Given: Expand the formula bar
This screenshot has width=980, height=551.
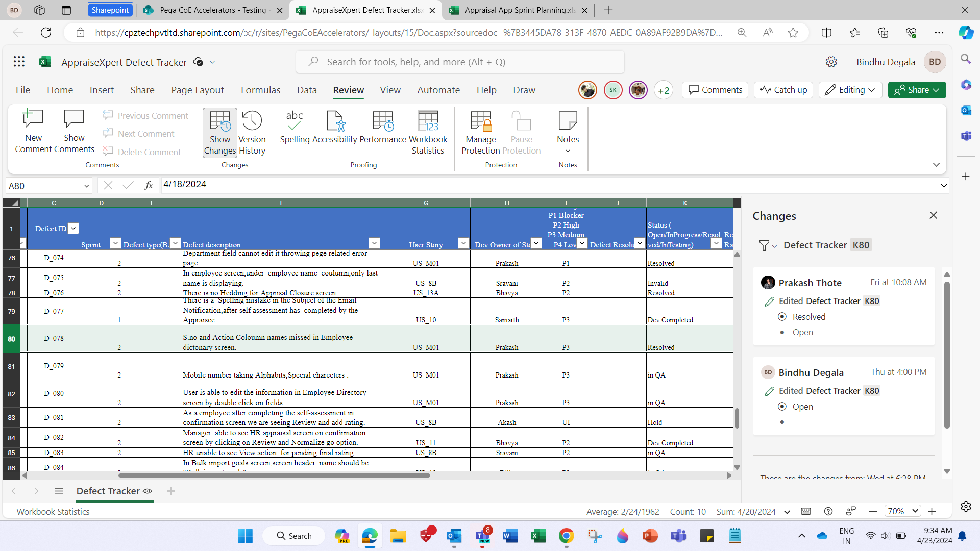Looking at the screenshot, I should (944, 186).
